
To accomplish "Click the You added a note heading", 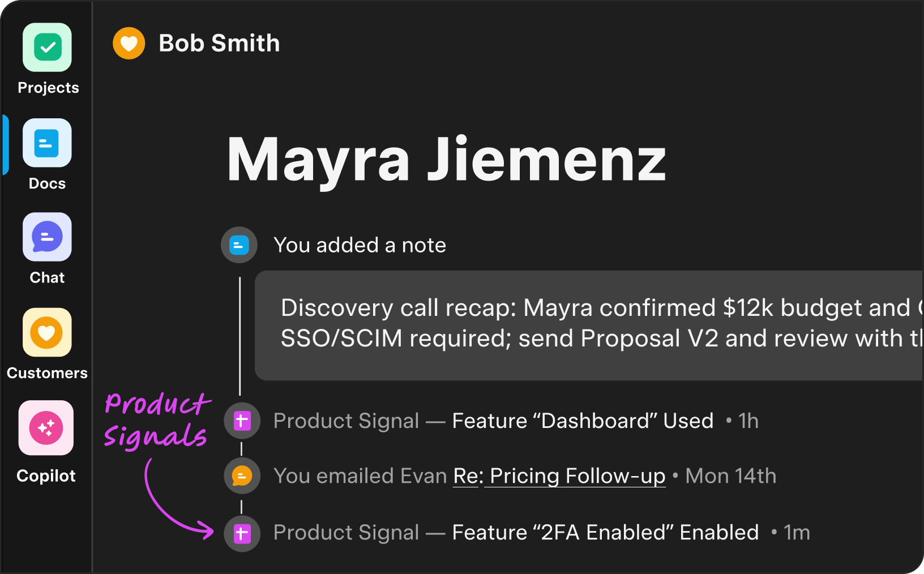I will (360, 245).
